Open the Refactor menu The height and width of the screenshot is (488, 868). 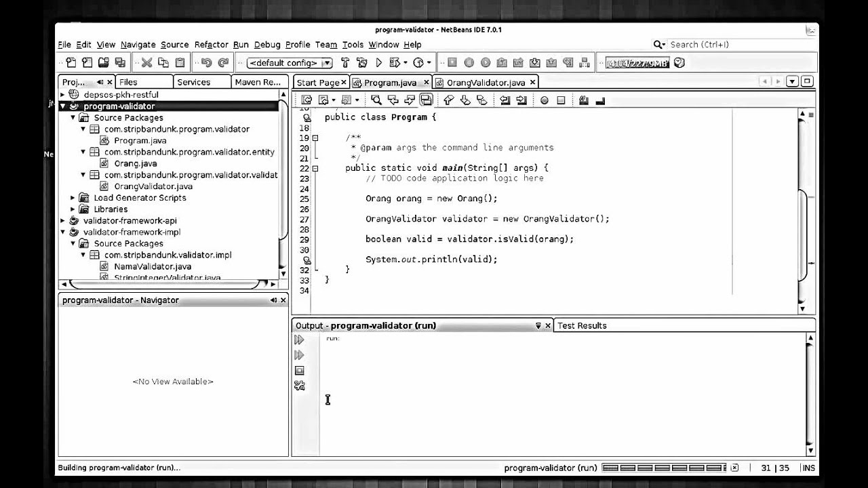[211, 45]
